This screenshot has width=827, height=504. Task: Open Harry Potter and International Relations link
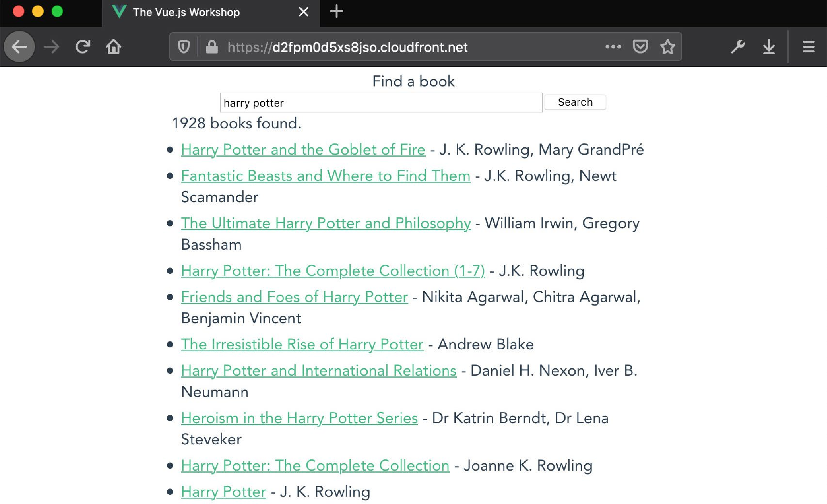318,371
